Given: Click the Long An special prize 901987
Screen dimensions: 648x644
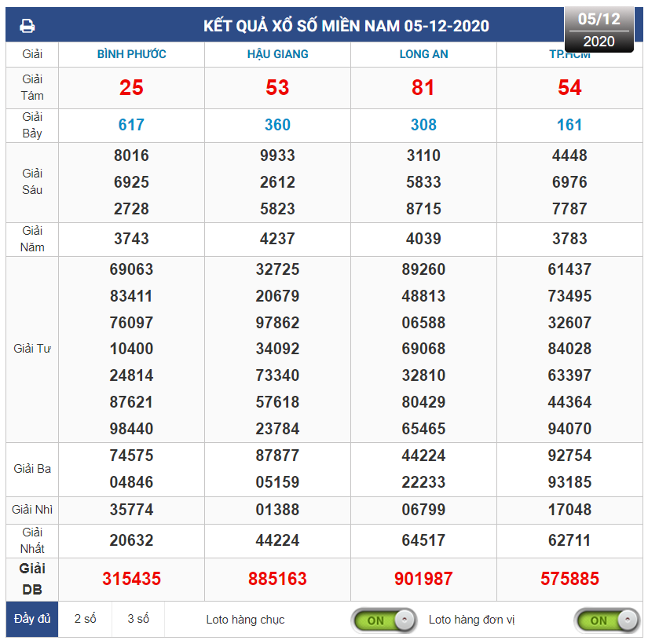Looking at the screenshot, I should (423, 579).
